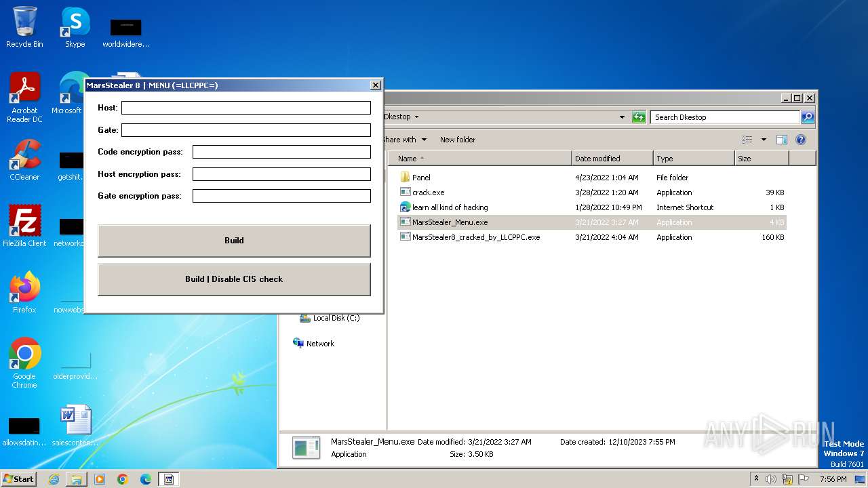Select the worldwidere desktop file icon
The height and width of the screenshot is (488, 868).
coord(126,33)
